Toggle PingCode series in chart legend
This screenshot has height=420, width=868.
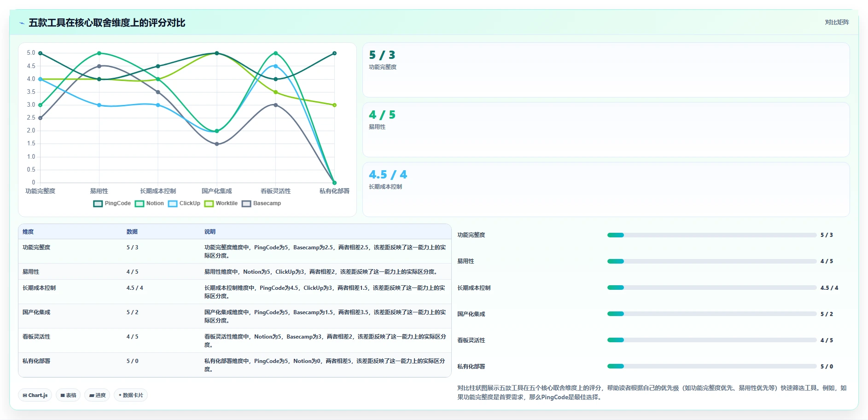[x=112, y=203]
